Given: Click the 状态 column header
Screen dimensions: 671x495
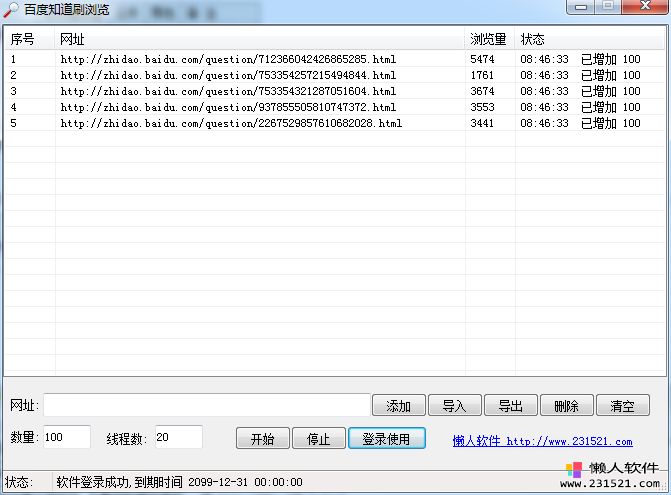Looking at the screenshot, I should (590, 39).
